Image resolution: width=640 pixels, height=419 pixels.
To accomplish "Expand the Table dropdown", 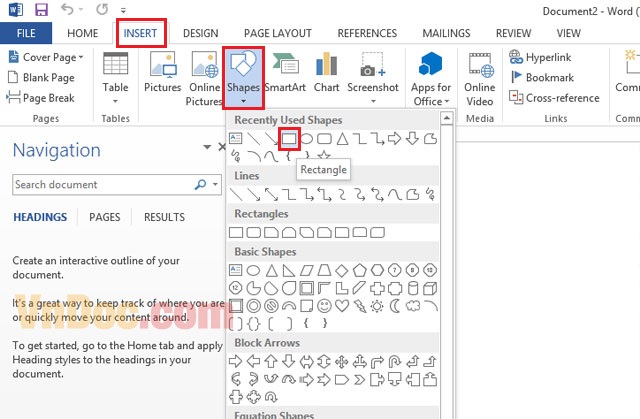I will click(116, 78).
